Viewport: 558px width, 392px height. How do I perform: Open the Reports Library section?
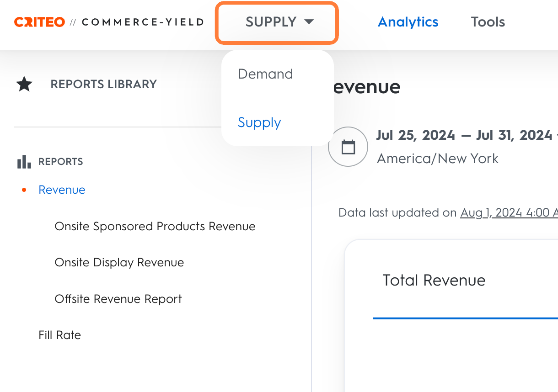[x=104, y=84]
